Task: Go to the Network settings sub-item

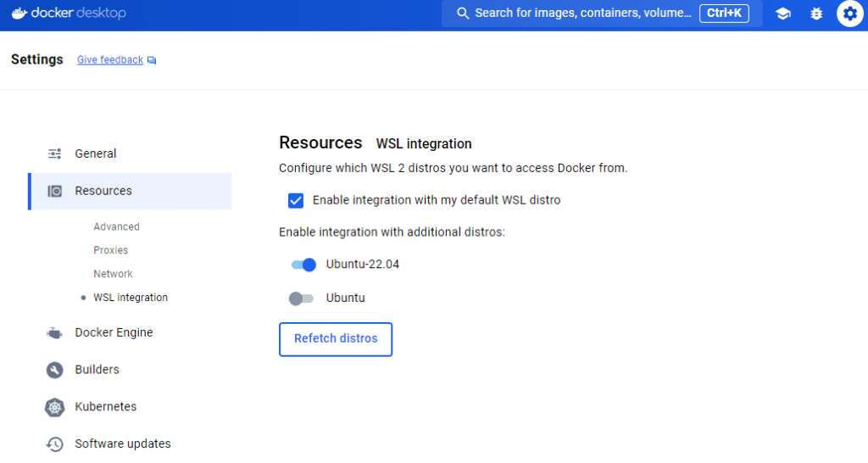Action: tap(113, 275)
